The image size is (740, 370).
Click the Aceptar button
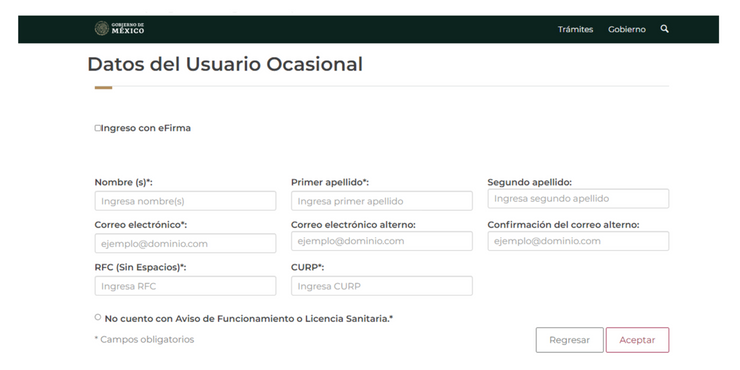tap(637, 340)
